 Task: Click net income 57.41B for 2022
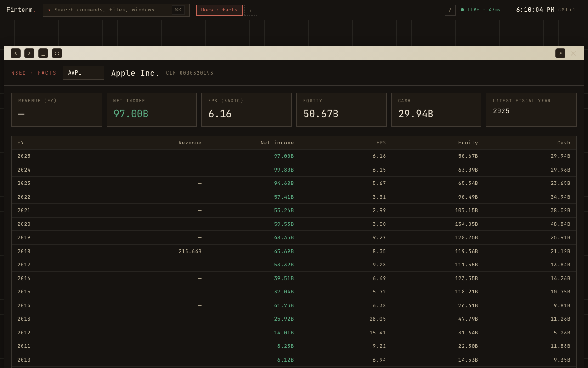coord(284,197)
